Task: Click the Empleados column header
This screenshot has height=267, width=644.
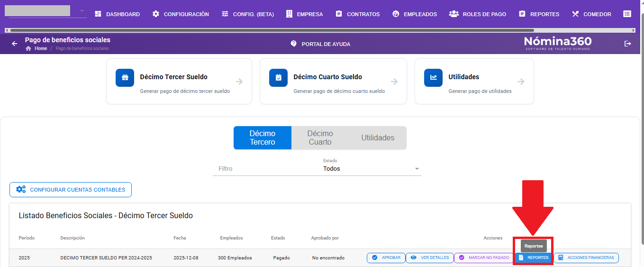Action: (x=232, y=238)
